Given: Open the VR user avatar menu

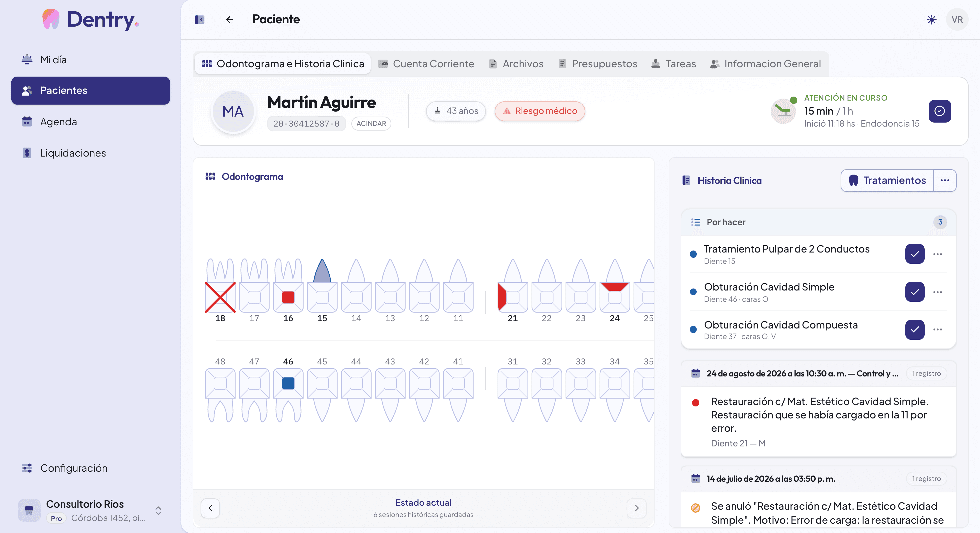Looking at the screenshot, I should 957,19.
